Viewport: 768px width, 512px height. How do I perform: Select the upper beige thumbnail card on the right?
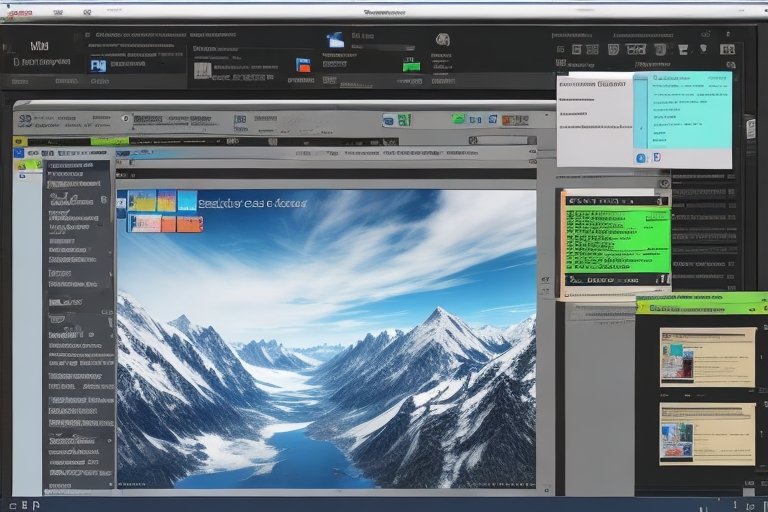(707, 357)
